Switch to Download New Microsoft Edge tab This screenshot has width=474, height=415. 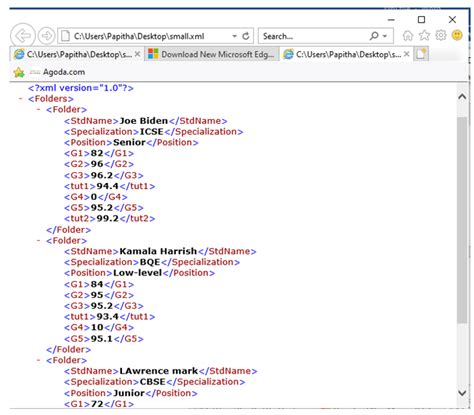tap(212, 54)
